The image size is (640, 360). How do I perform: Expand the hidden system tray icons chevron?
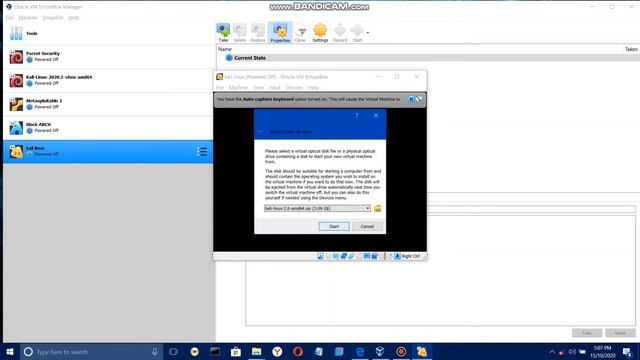pos(552,352)
